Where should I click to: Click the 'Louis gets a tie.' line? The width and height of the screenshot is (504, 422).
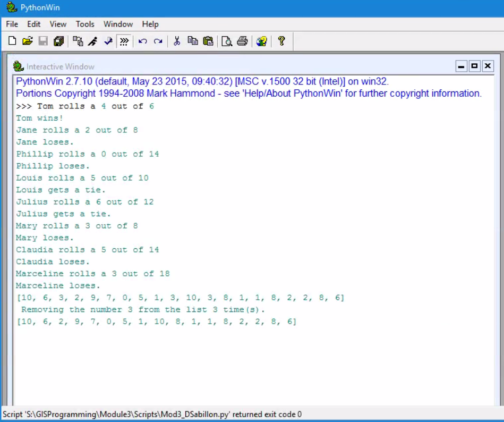[61, 190]
